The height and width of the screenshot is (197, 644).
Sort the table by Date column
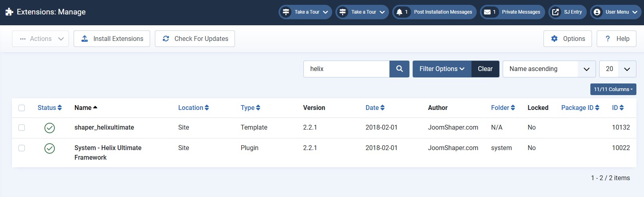375,108
